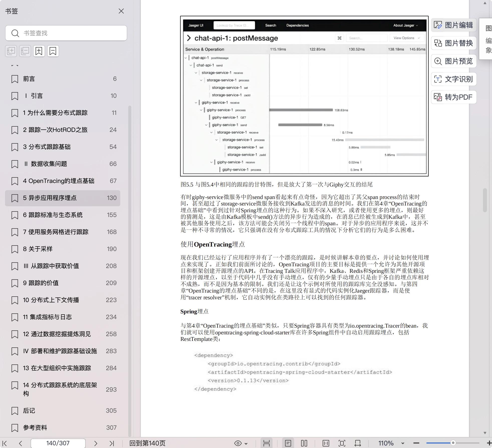492x448 pixels.
Task: Open bookmark II 数据收集问题
Action: (x=63, y=164)
